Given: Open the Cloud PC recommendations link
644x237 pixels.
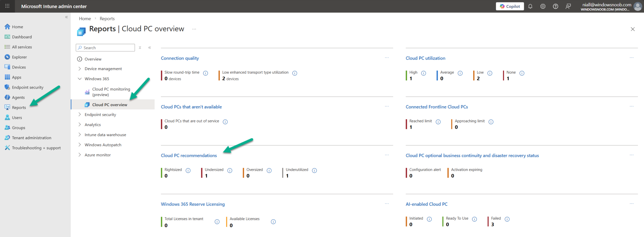Looking at the screenshot, I should (x=189, y=155).
